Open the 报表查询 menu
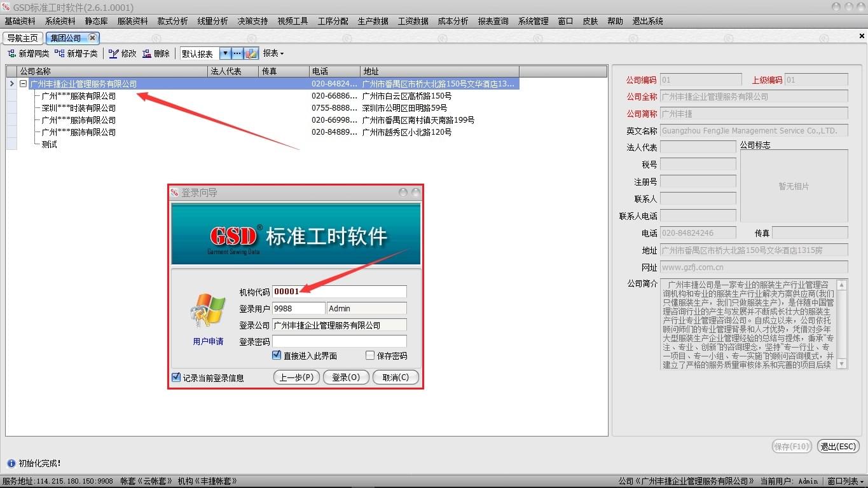 [493, 21]
